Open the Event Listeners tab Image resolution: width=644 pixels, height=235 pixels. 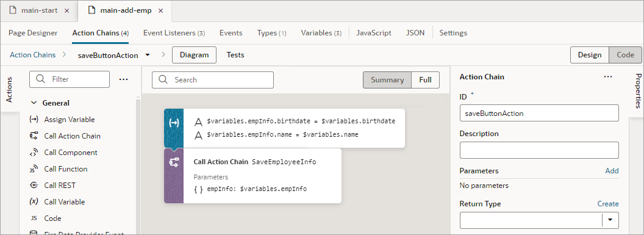click(x=174, y=33)
